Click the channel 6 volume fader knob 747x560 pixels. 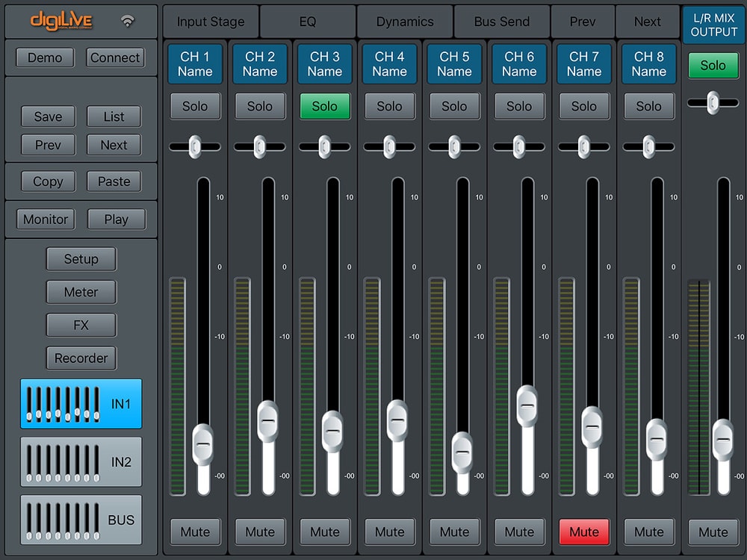pos(527,405)
